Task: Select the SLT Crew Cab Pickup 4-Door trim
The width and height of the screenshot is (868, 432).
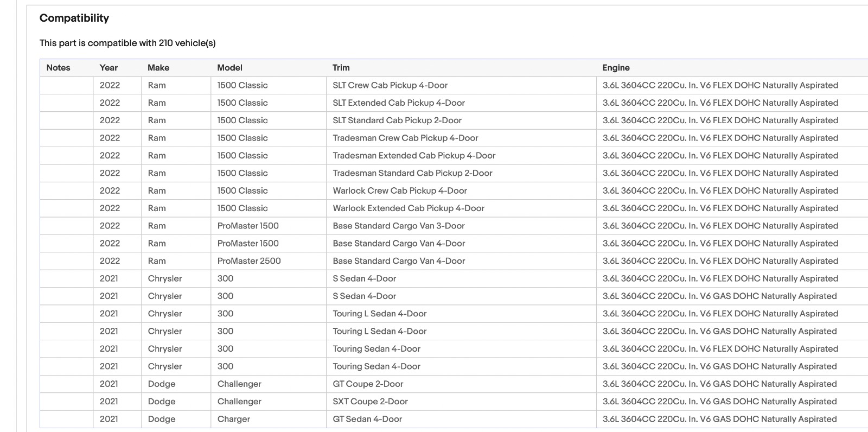Action: click(390, 85)
